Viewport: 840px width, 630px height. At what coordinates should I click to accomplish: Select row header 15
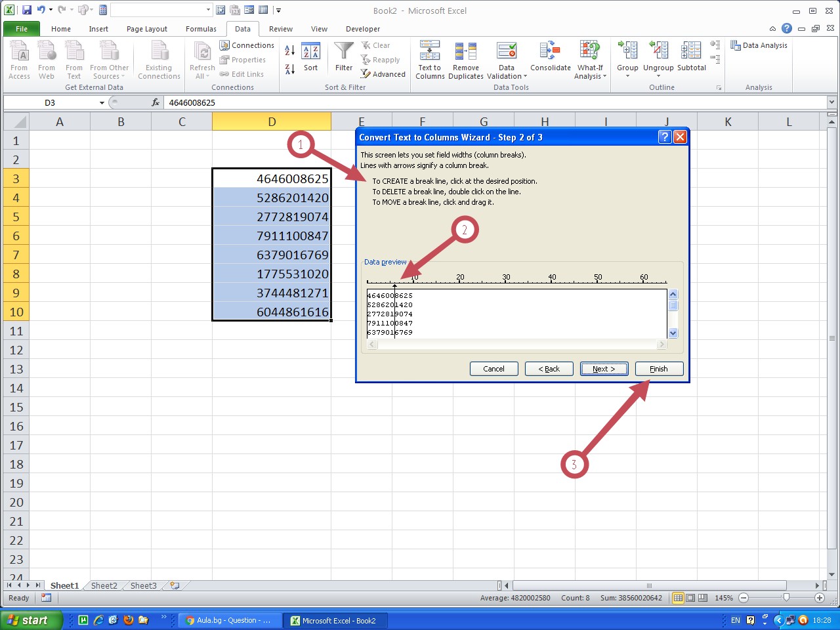pos(16,407)
